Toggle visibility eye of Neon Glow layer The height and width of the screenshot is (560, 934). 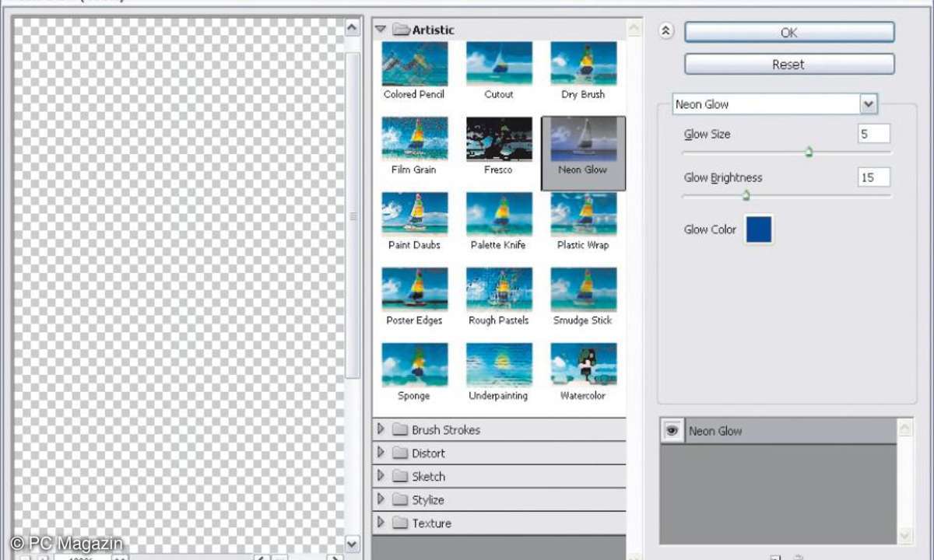pyautogui.click(x=672, y=430)
